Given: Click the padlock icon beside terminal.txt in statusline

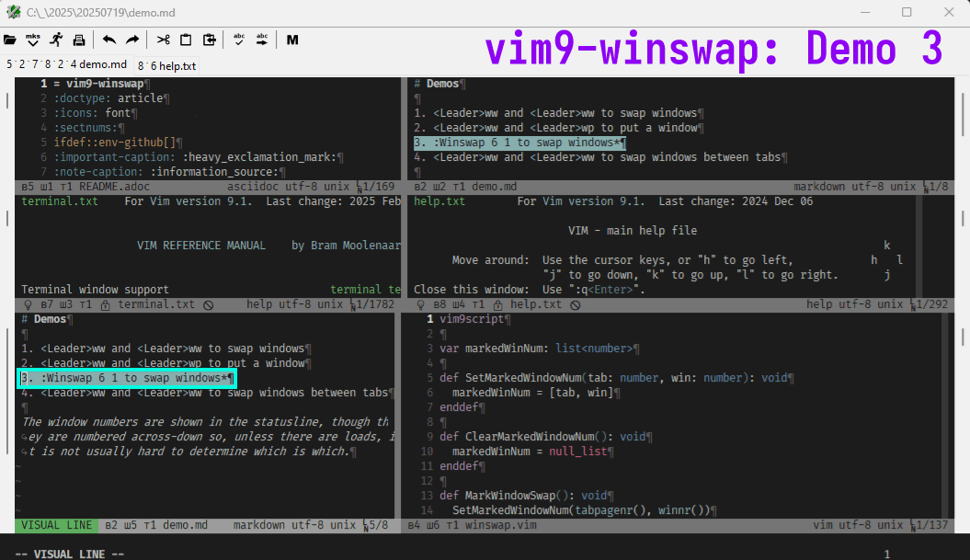Looking at the screenshot, I should [105, 305].
